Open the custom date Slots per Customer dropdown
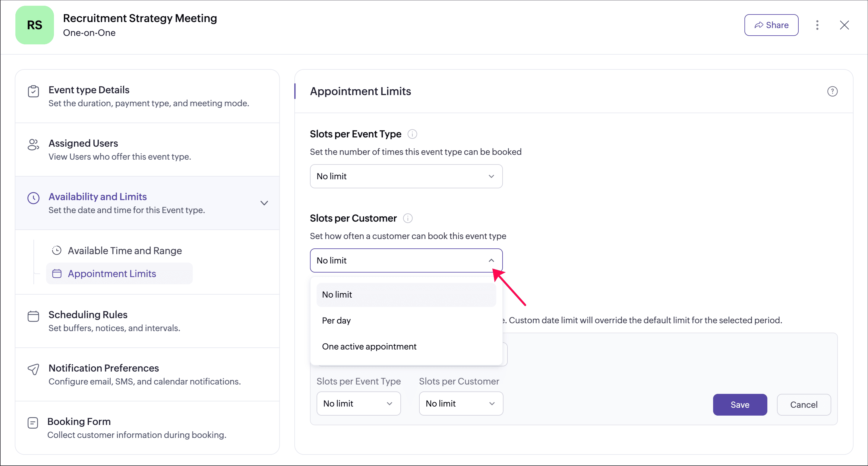Viewport: 868px width, 466px height. 461,404
